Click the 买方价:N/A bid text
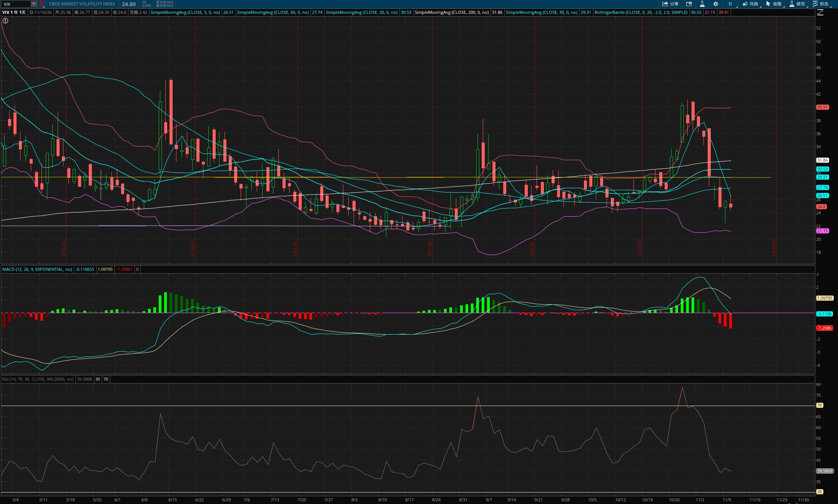The image size is (838, 504). [x=165, y=2]
